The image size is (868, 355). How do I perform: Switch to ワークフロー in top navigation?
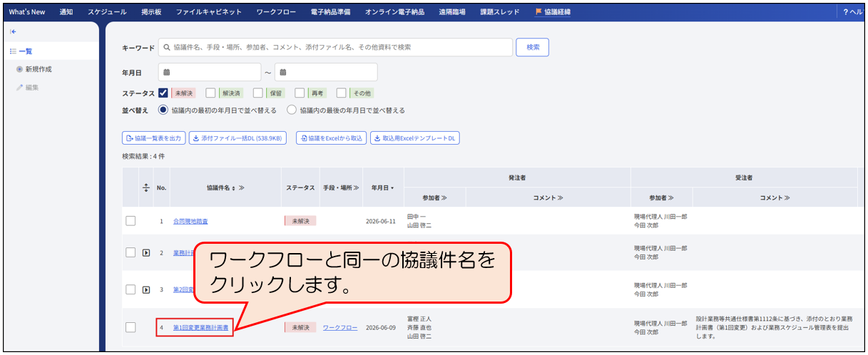[277, 12]
